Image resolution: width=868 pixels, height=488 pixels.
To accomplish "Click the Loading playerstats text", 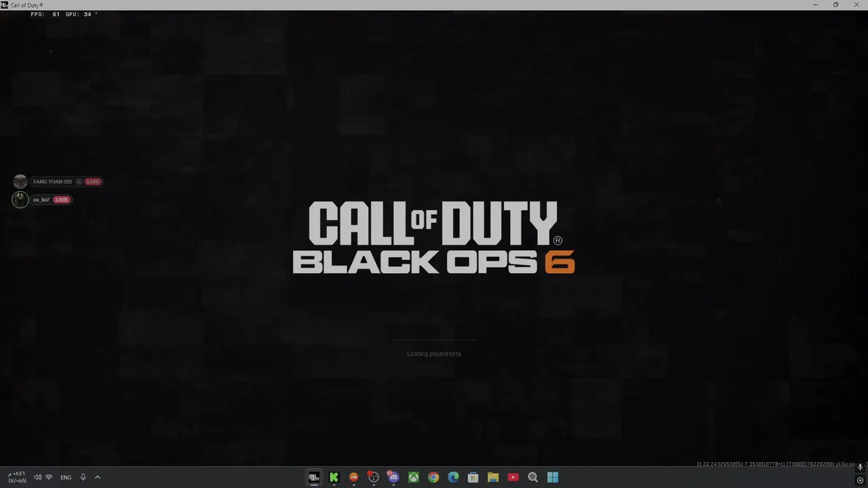I will 434,354.
